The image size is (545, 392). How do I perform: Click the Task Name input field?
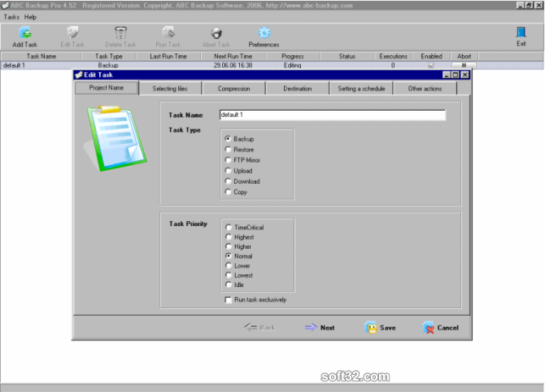pyautogui.click(x=333, y=115)
